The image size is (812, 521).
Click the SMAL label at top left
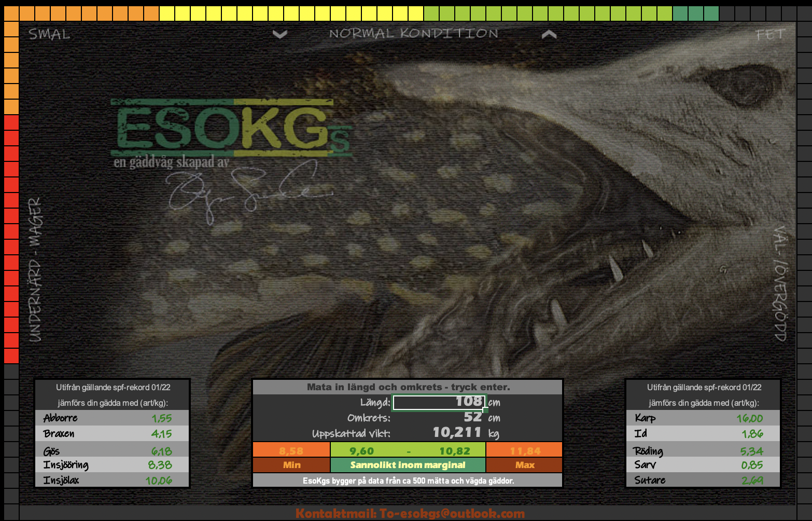point(49,35)
